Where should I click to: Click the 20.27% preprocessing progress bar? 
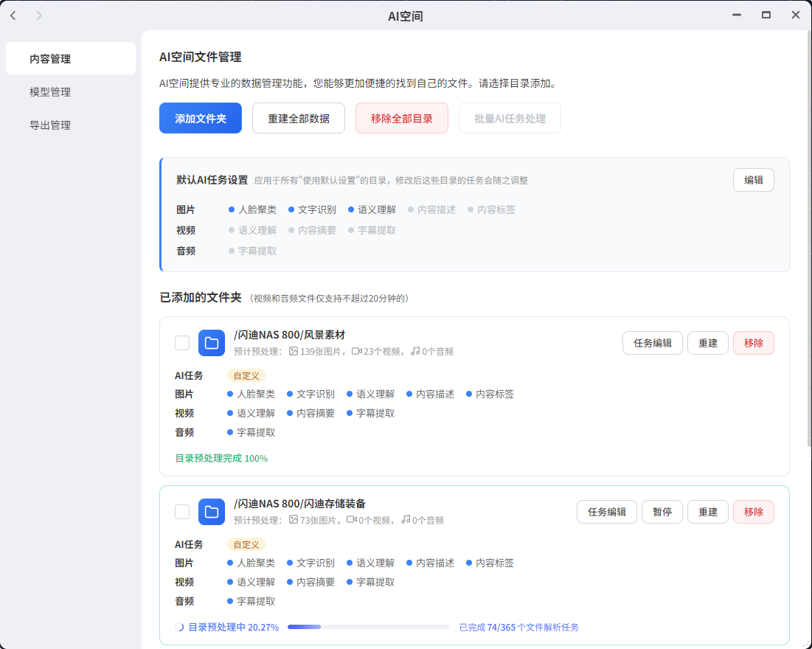coord(369,628)
